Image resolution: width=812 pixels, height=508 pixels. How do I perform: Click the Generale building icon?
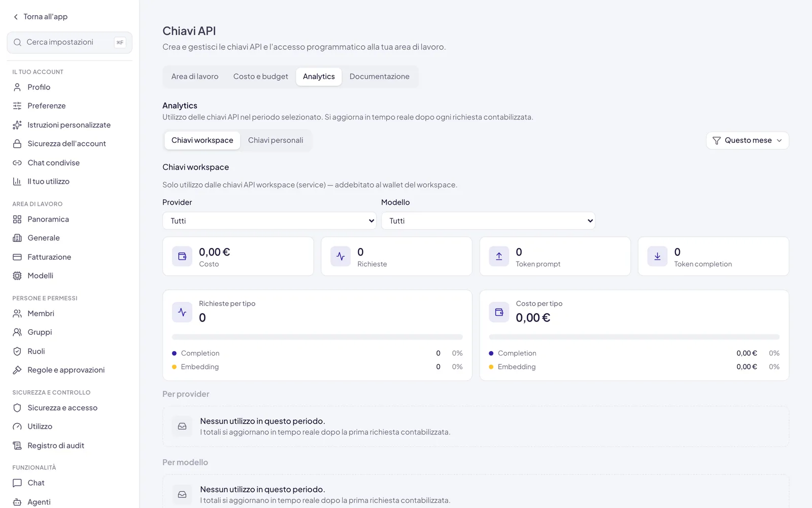point(17,238)
